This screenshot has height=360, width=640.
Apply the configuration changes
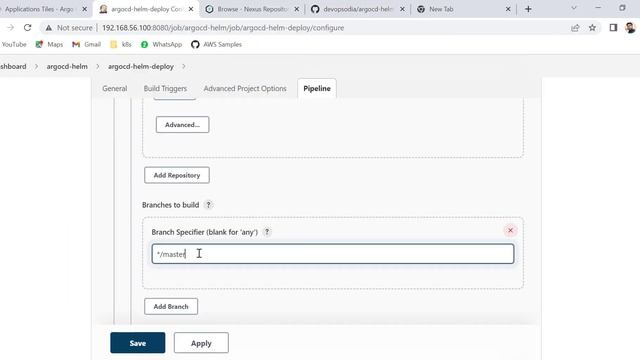(201, 343)
